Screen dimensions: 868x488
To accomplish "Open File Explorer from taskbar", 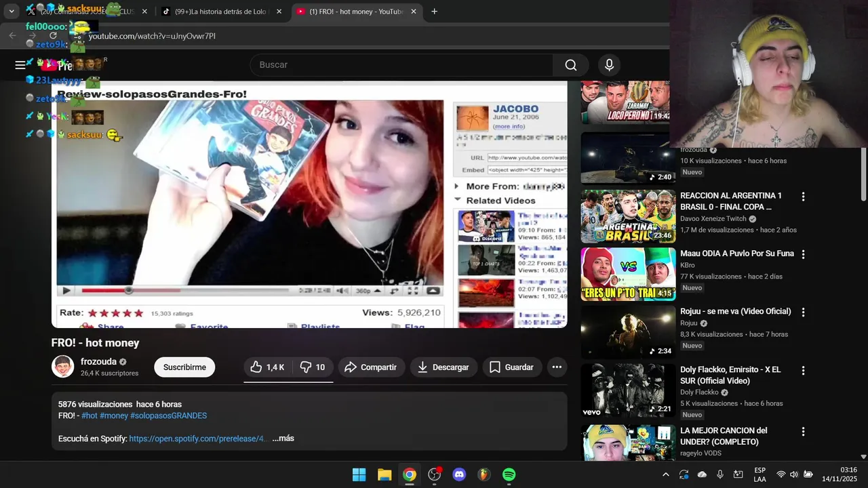I will point(384,474).
